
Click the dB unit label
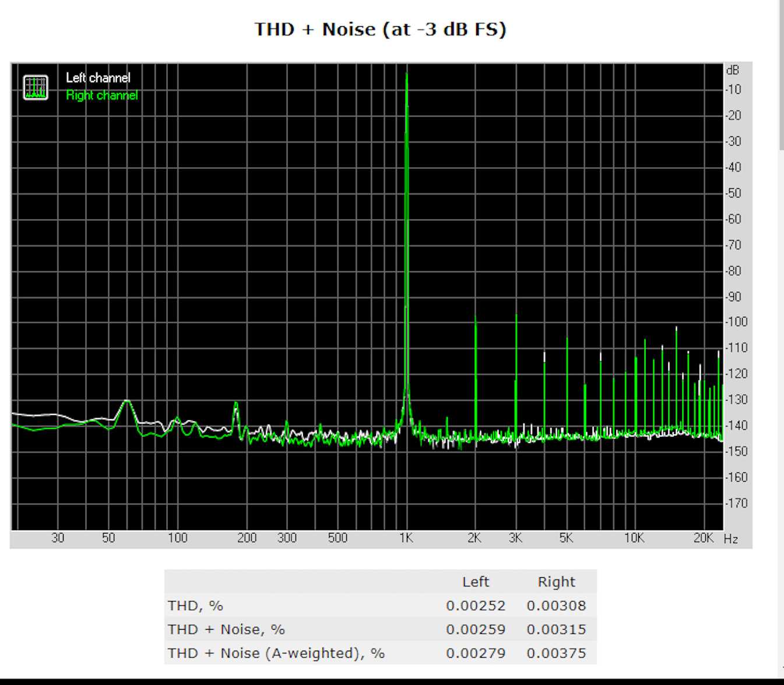[x=733, y=70]
